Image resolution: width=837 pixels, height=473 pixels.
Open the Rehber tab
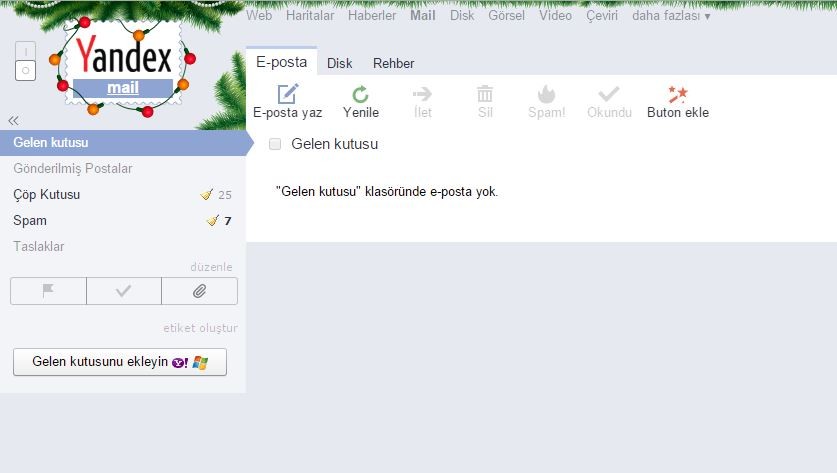coord(393,63)
